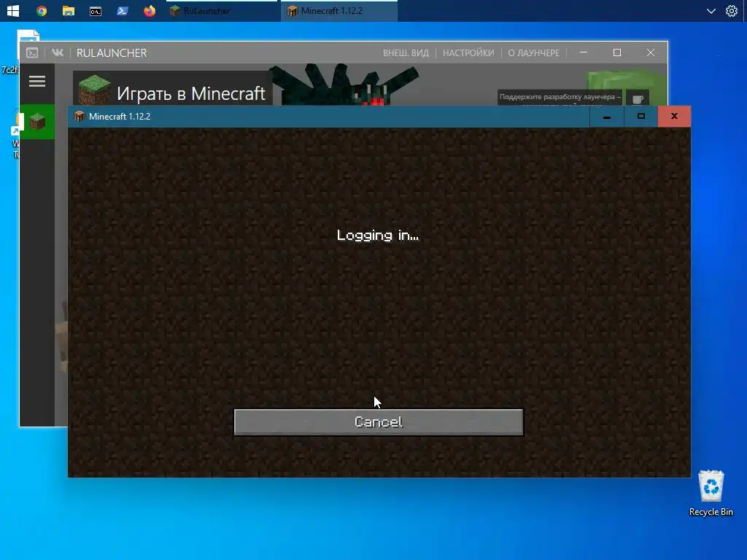Open the VK link icon in RuLauncher
The image size is (747, 560).
[57, 52]
